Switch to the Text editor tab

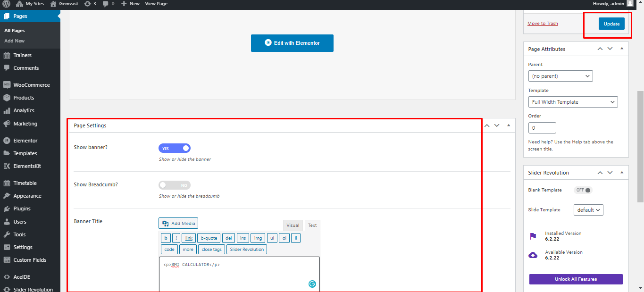click(312, 225)
